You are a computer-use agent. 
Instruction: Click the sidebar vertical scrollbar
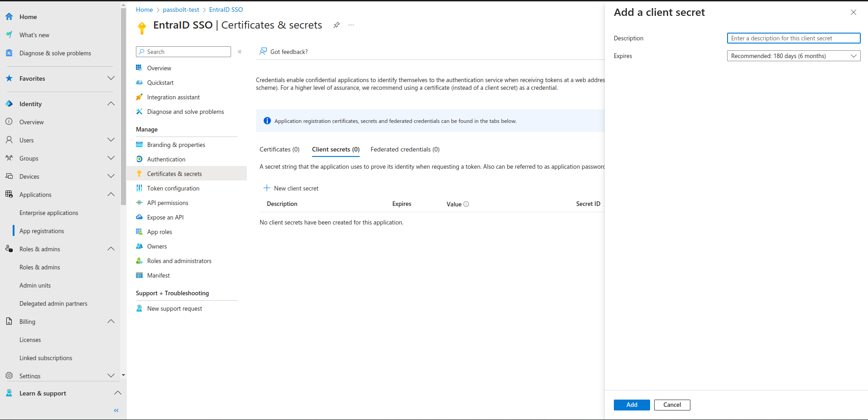pos(123,107)
